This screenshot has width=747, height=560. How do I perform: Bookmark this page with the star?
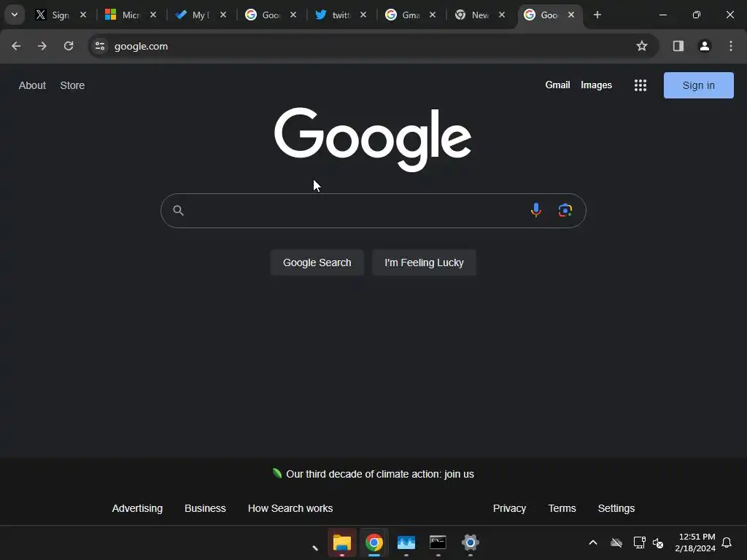642,46
